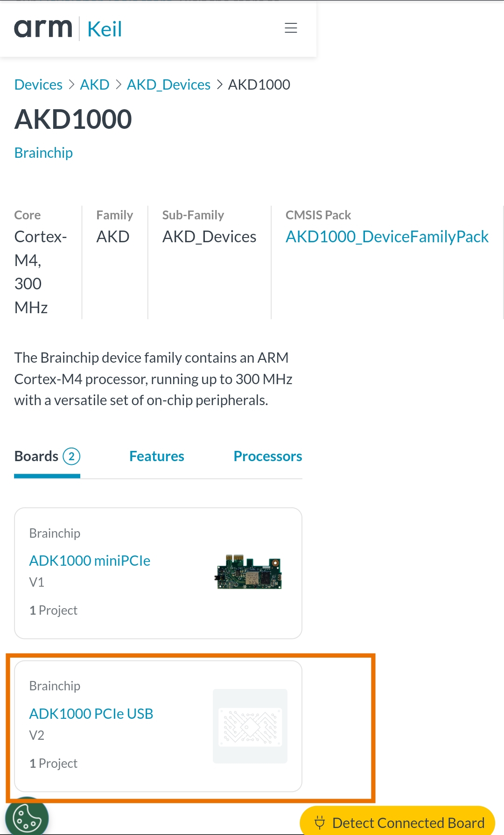Open the hamburger navigation menu
The width and height of the screenshot is (504, 835).
(291, 28)
